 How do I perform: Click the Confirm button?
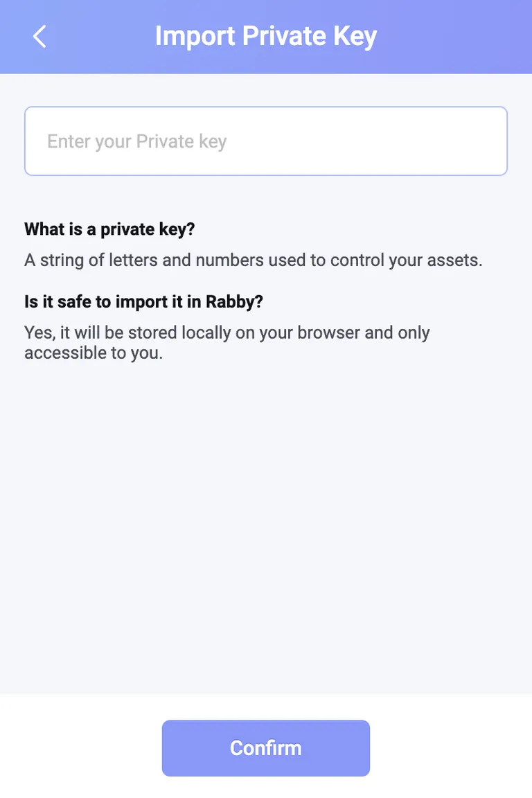(x=266, y=747)
